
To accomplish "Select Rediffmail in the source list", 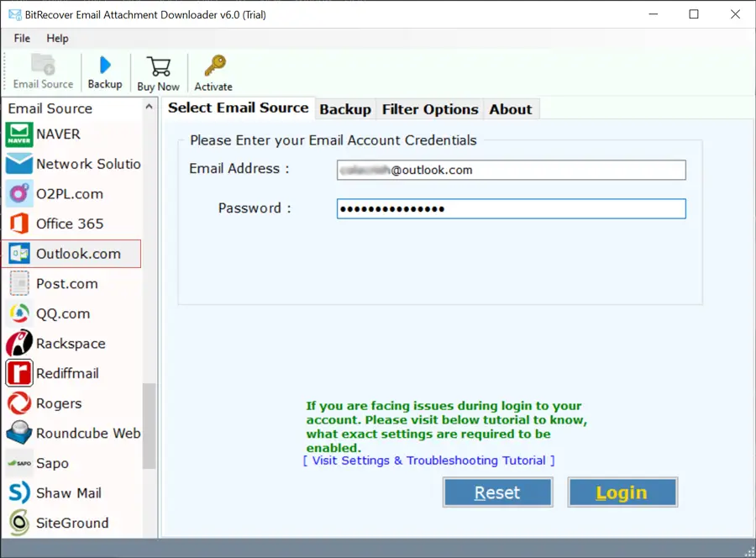I will coord(67,373).
